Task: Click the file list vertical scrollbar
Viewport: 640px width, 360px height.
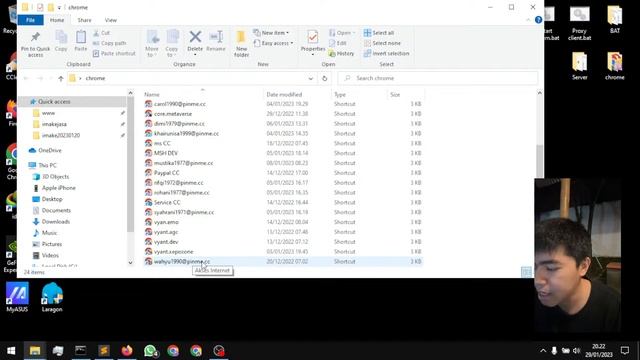Action: pos(540,161)
